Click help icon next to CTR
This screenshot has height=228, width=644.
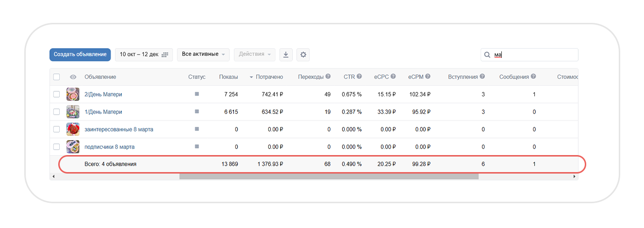[x=359, y=77]
